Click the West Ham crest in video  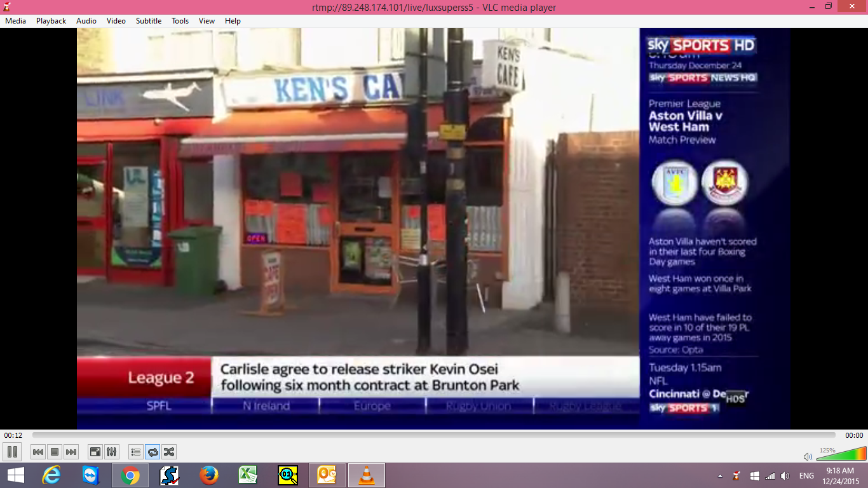pos(725,183)
